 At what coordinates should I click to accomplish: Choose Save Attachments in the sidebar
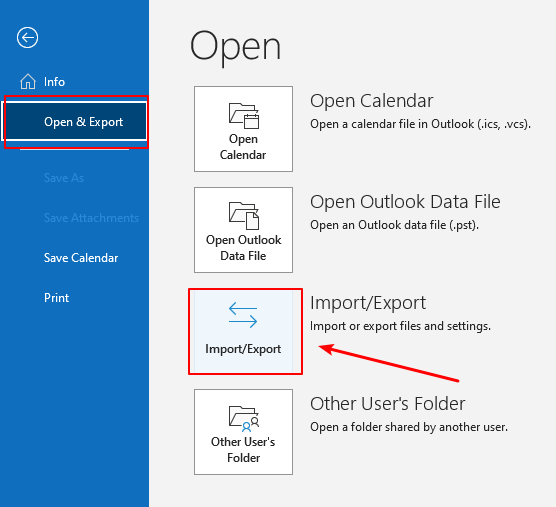click(x=91, y=218)
